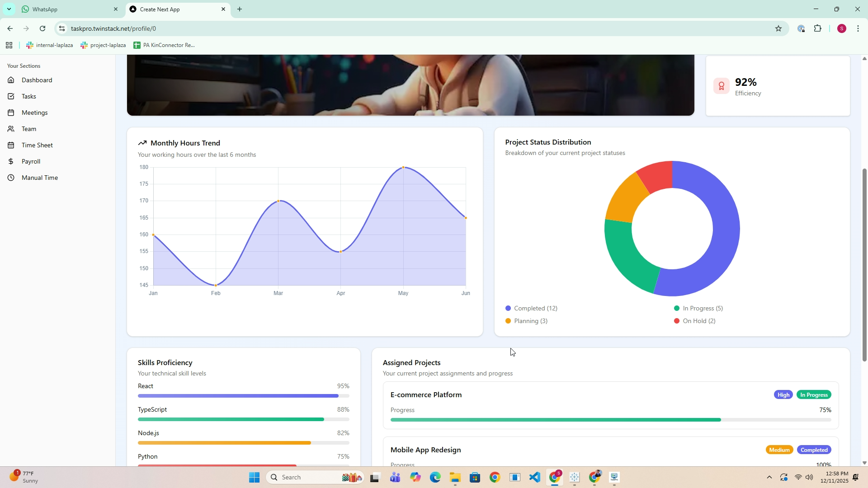868x488 pixels.
Task: Click the Meetings calendar icon
Action: [x=11, y=113]
